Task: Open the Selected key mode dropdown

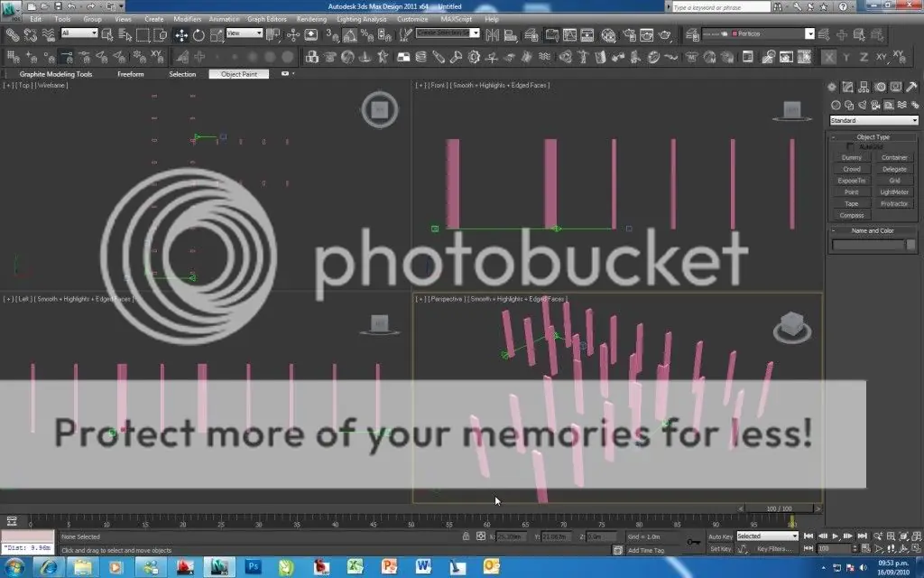Action: 767,536
